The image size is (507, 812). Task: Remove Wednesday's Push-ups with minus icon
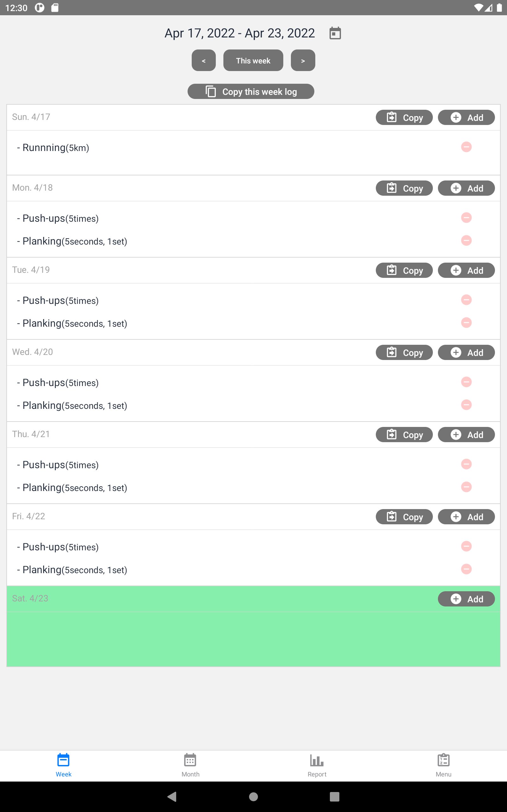coord(466,382)
